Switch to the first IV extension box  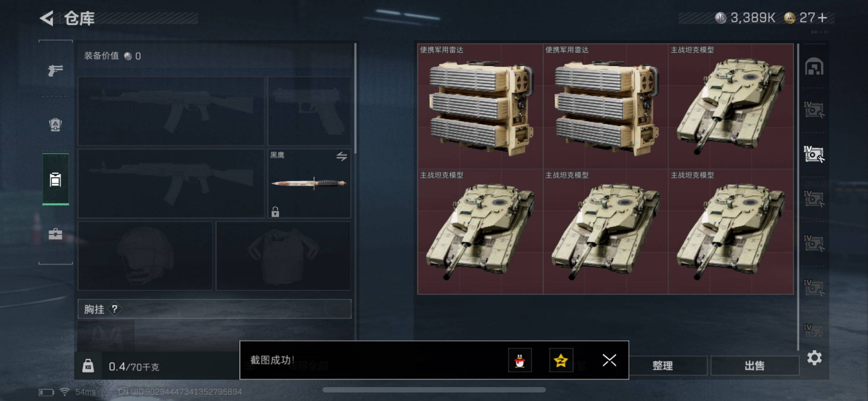coord(814,110)
